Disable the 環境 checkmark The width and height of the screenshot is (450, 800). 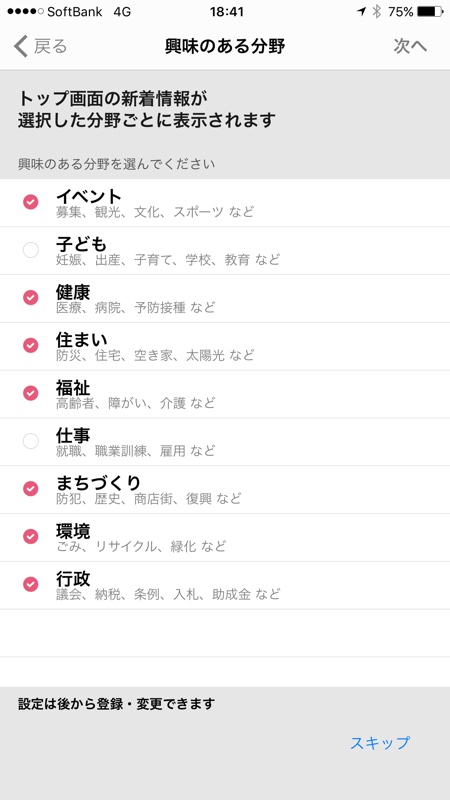(31, 536)
